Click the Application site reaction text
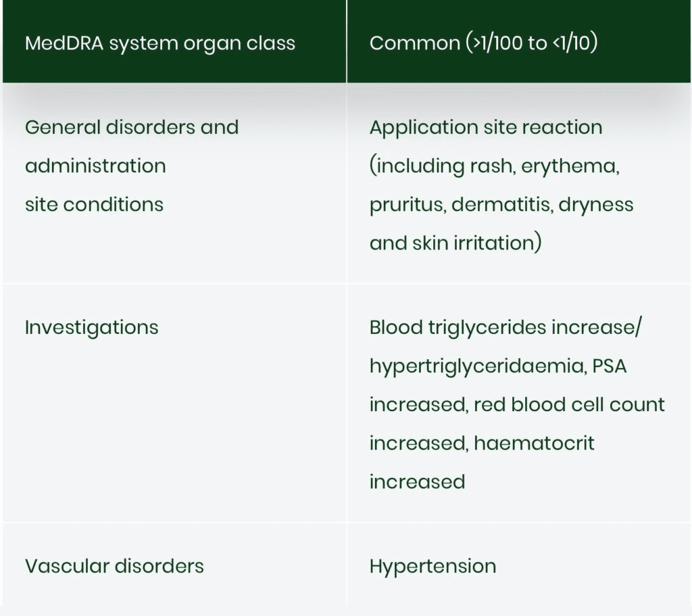 click(x=486, y=127)
